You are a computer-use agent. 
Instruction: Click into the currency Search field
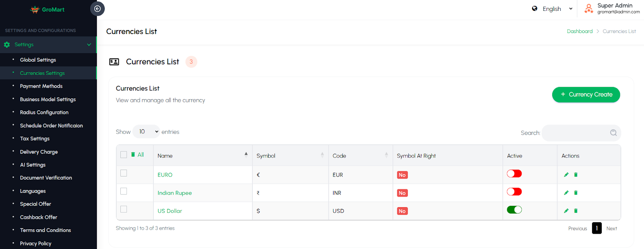[576, 133]
